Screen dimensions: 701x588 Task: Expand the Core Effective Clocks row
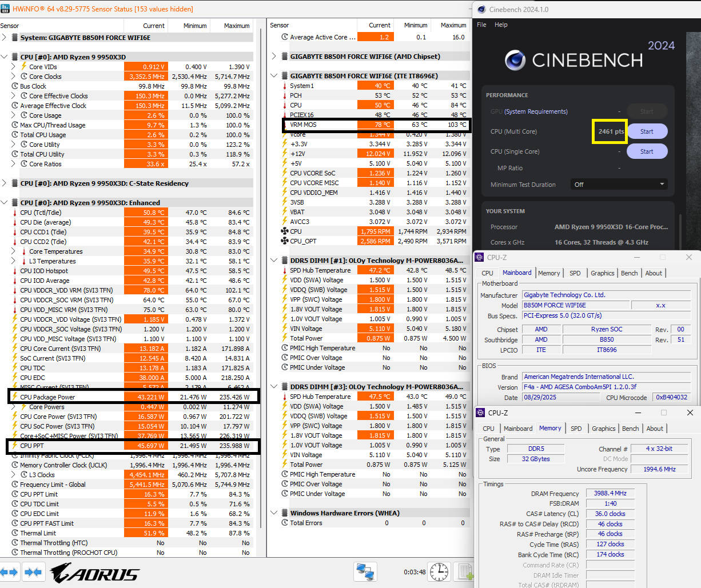14,96
